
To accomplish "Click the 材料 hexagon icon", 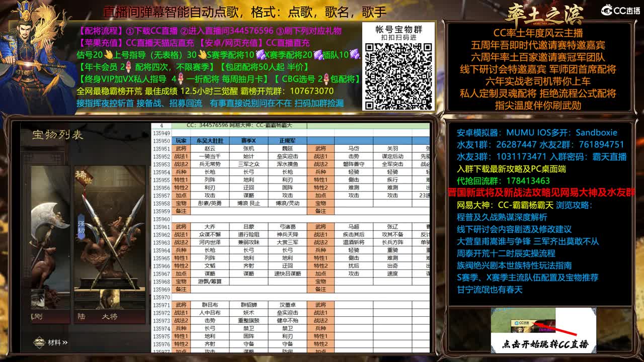I will (x=40, y=343).
